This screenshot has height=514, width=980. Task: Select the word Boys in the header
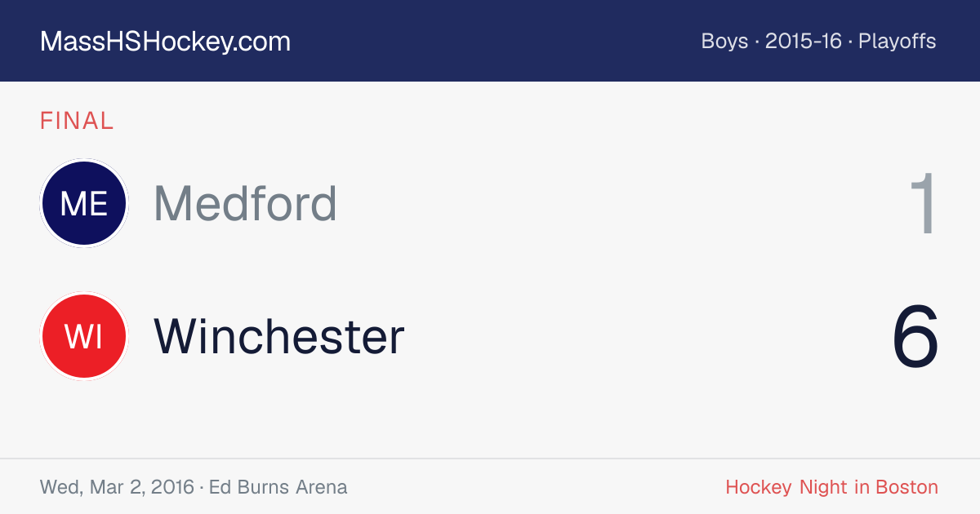coord(724,41)
